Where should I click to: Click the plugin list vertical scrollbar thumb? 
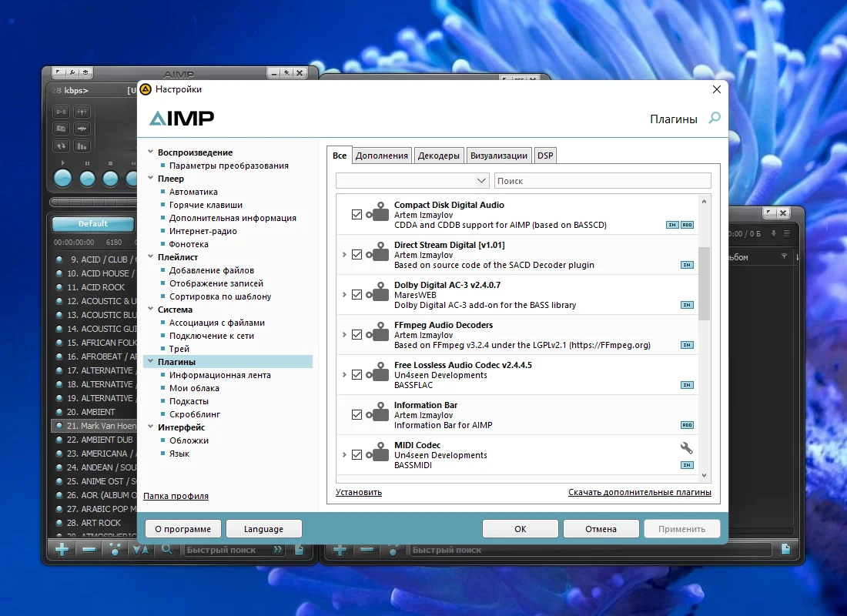[704, 283]
